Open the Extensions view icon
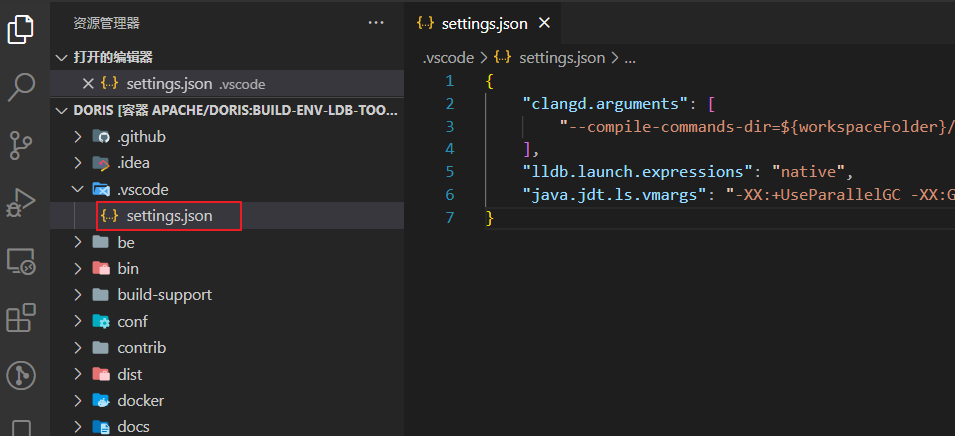Screen dimensions: 955x436 tap(22, 318)
